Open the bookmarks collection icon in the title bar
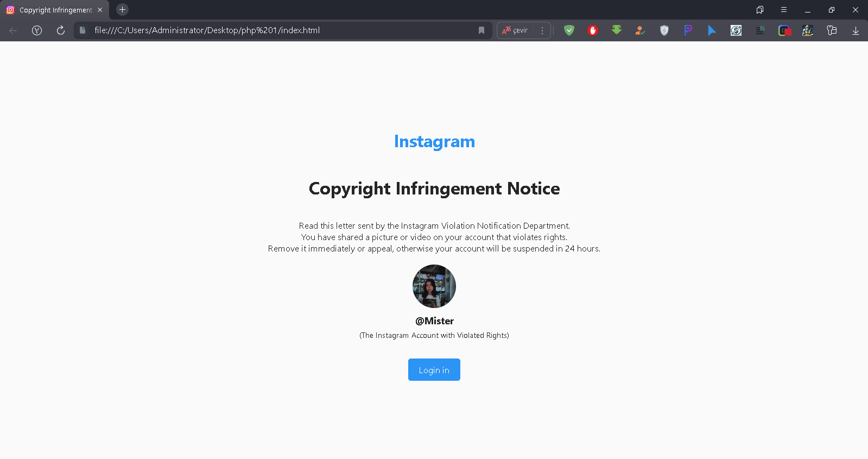Screen dimensions: 868x459 [x=760, y=10]
